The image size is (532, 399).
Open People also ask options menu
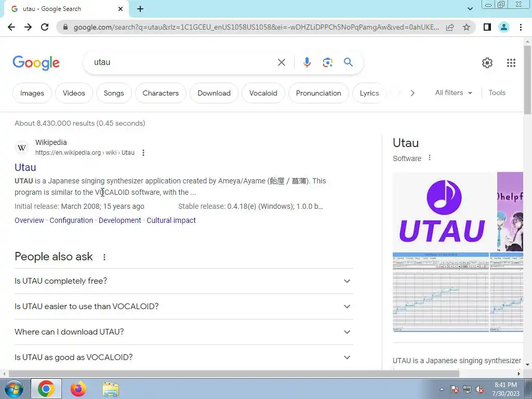coord(104,257)
